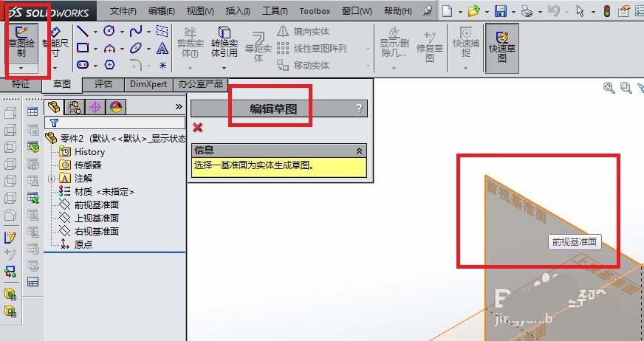
Task: Open the Slot tool dropdown arrow
Action: [95, 66]
